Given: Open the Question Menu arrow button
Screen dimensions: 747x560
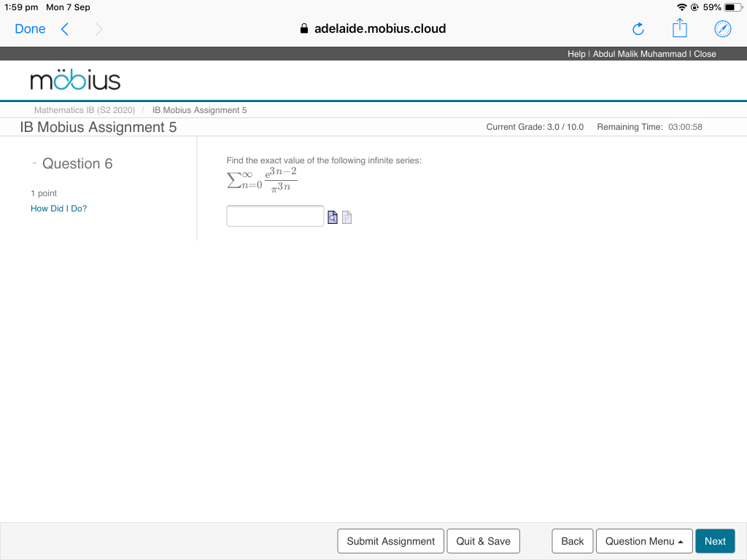Looking at the screenshot, I should [x=680, y=541].
